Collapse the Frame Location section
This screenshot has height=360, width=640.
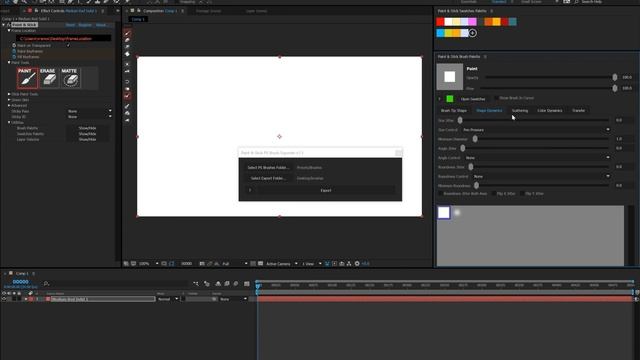9,31
